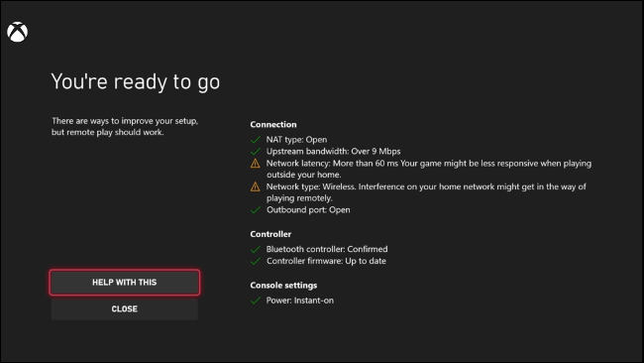Click the Controller section heading
The image size is (644, 363).
click(270, 234)
